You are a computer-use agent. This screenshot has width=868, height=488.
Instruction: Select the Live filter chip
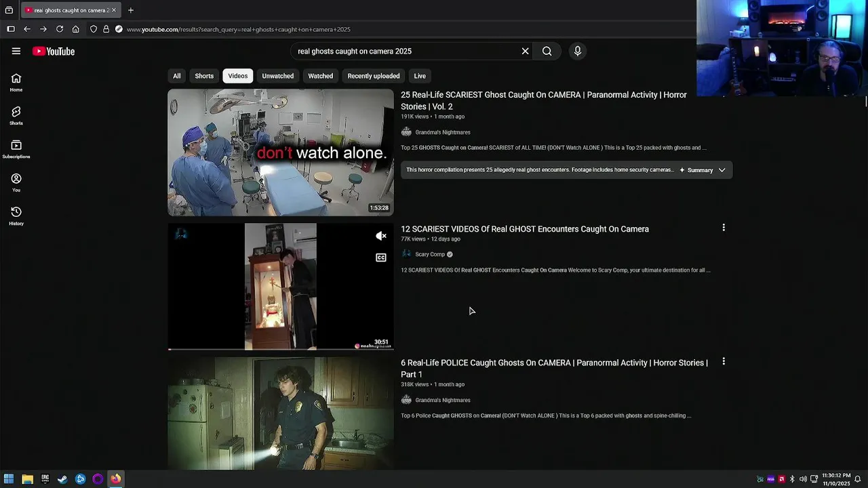420,76
